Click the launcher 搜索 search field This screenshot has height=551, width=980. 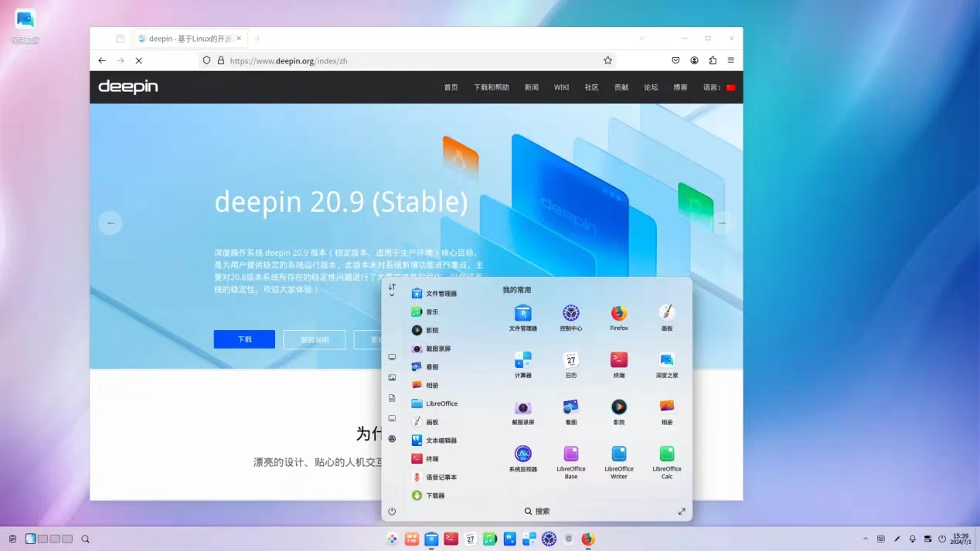coord(537,512)
